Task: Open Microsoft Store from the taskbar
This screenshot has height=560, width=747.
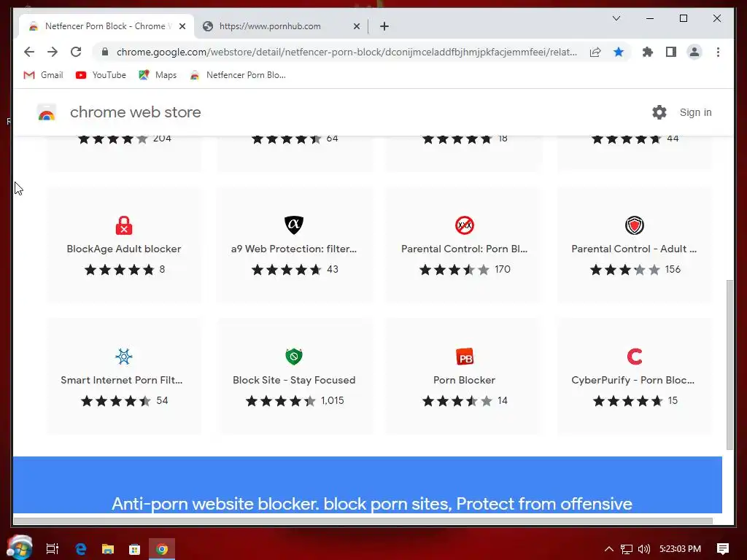Action: click(135, 549)
